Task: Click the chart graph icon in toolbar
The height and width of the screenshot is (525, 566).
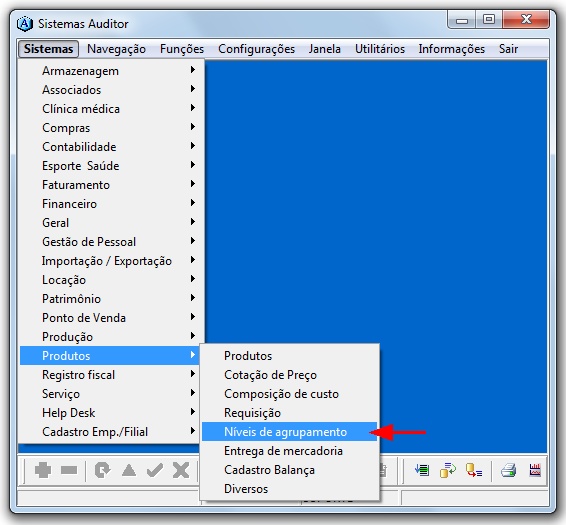Action: (535, 470)
